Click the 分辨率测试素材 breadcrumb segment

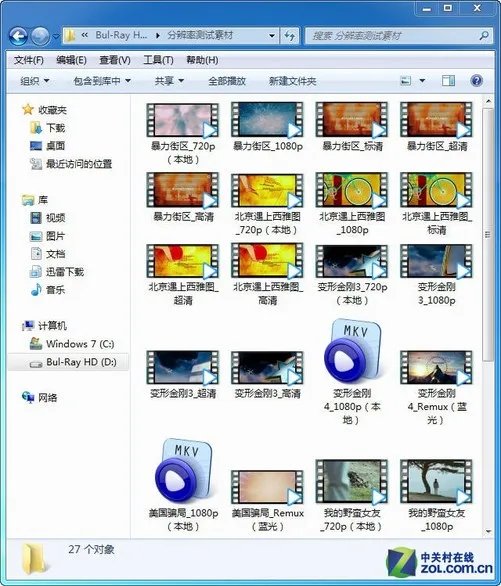point(200,36)
